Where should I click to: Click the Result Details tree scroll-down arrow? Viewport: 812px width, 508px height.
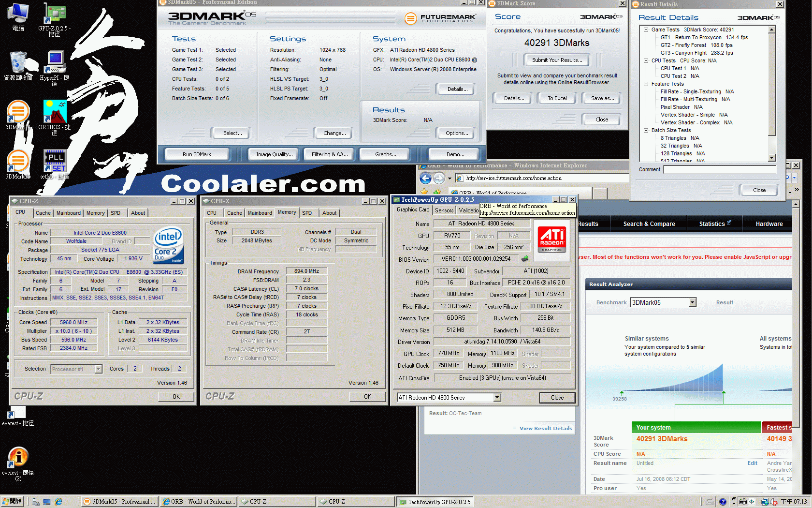click(x=771, y=158)
